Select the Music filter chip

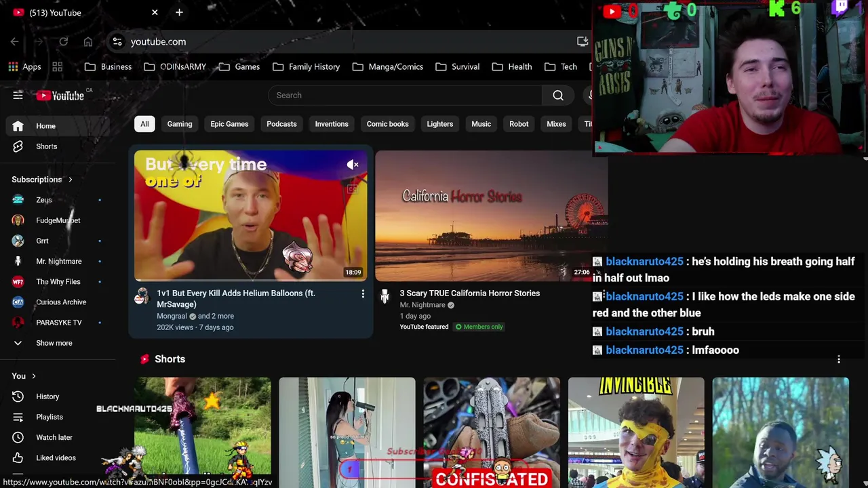click(x=481, y=124)
